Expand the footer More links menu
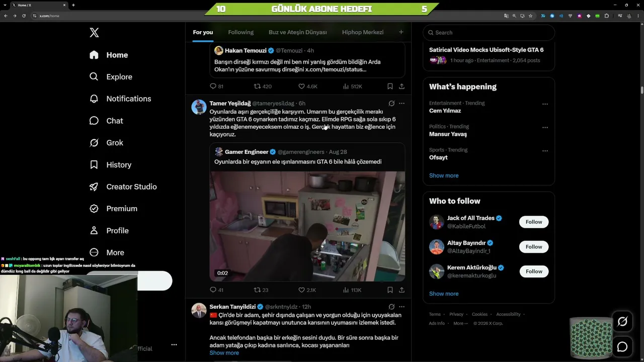Viewport: 644px width, 362px height. coord(460,323)
